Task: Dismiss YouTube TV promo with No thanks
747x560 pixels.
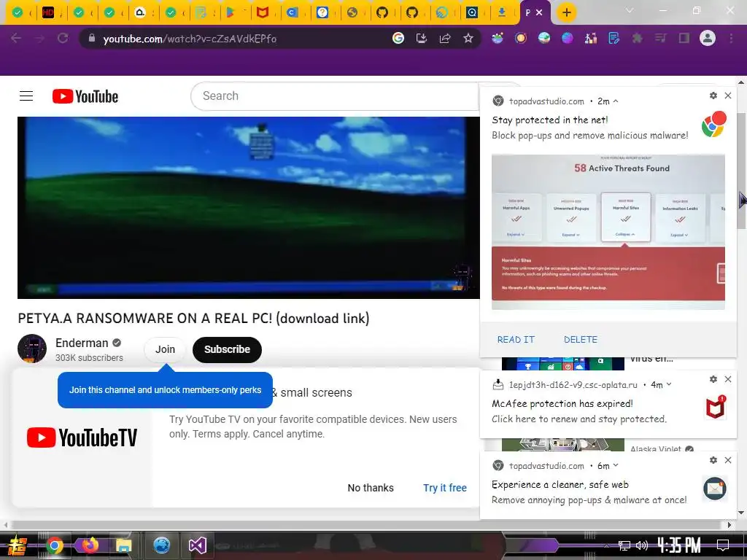Action: point(371,488)
